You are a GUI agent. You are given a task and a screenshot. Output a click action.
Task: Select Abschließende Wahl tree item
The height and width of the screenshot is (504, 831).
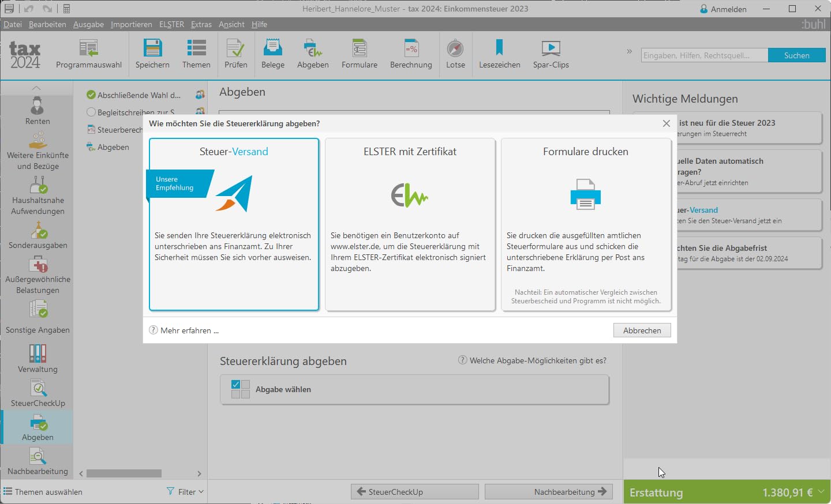[140, 95]
